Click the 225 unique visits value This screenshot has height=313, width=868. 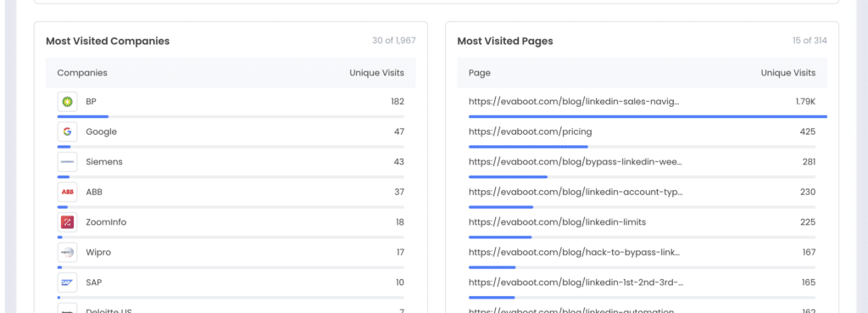pos(808,222)
